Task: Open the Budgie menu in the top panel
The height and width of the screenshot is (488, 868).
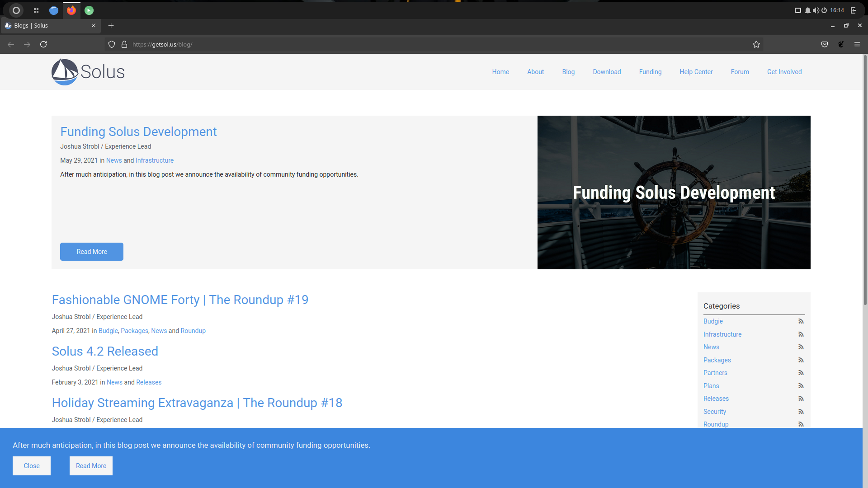Action: click(x=16, y=10)
